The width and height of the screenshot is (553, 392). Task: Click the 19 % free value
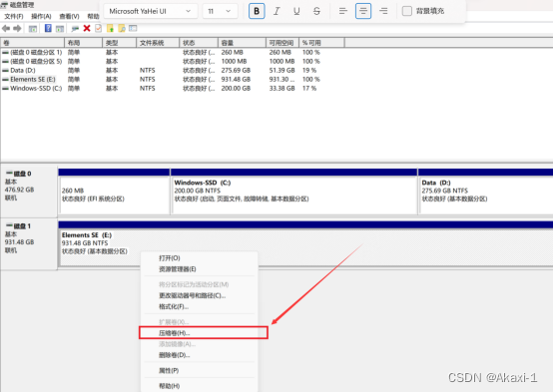coord(309,70)
